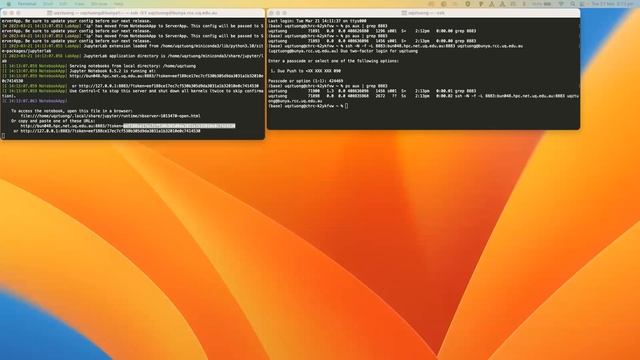
Task: Click the last 127.0.0.1:8883 URL line
Action: (x=107, y=131)
